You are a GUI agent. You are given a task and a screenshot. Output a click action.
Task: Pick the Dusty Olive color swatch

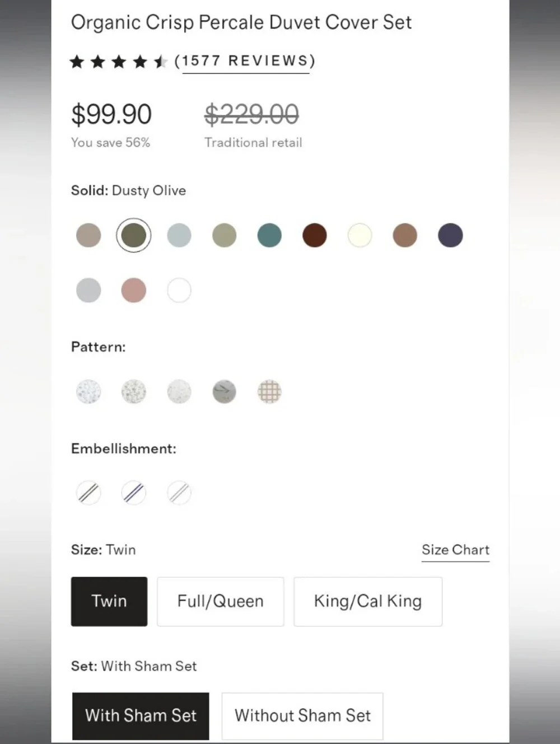pyautogui.click(x=133, y=235)
